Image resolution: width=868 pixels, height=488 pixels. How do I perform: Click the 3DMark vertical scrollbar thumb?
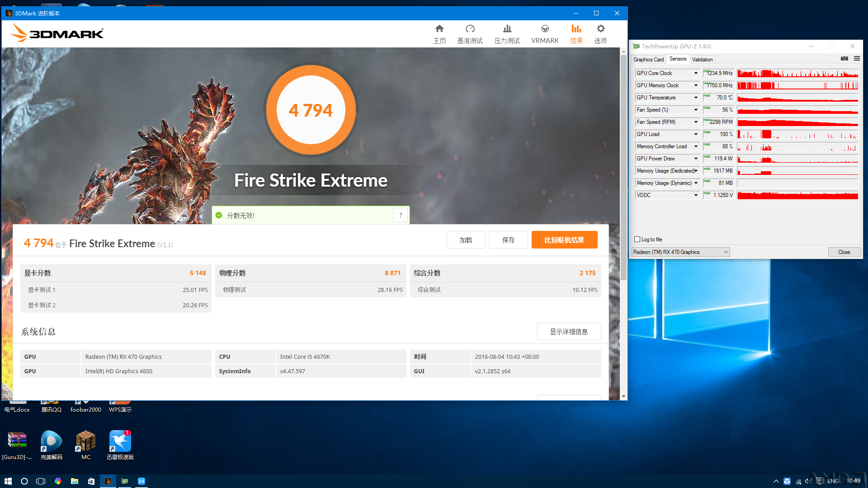(623, 167)
